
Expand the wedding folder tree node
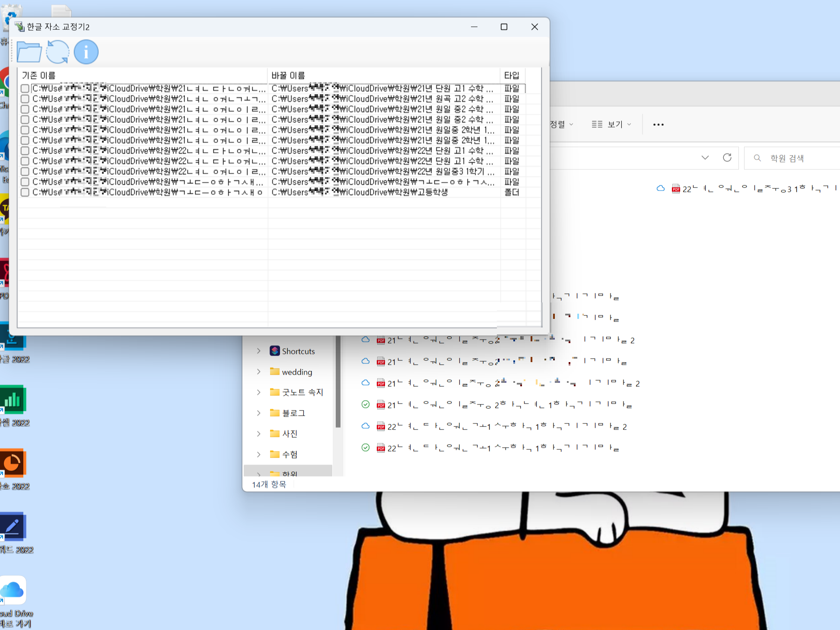258,372
